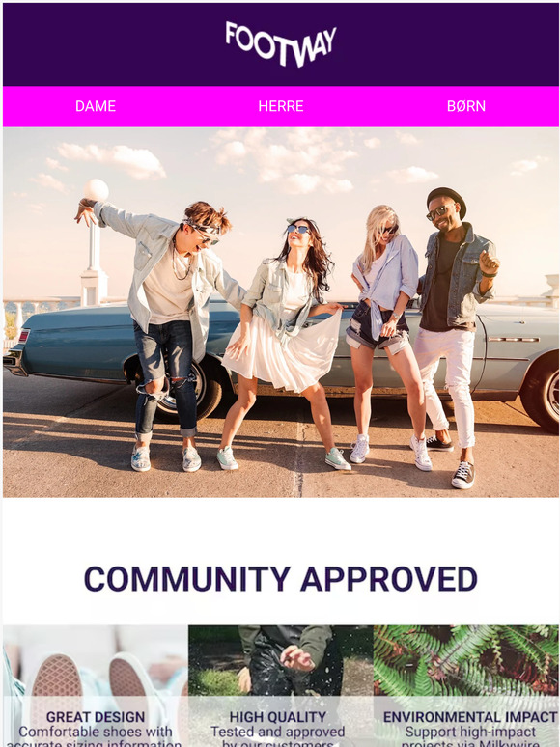Select the BØRN menu item
Screen dimensions: 560x747
coord(466,106)
